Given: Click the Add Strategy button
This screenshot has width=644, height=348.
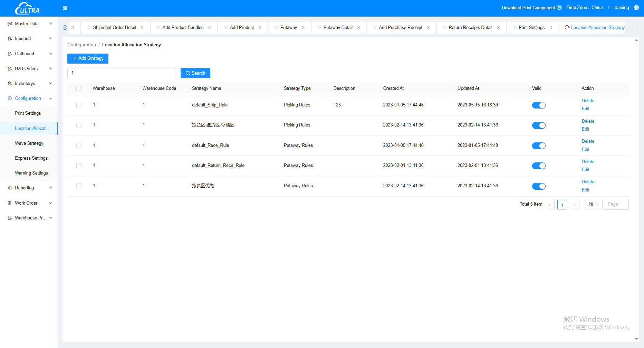Looking at the screenshot, I should pos(88,58).
